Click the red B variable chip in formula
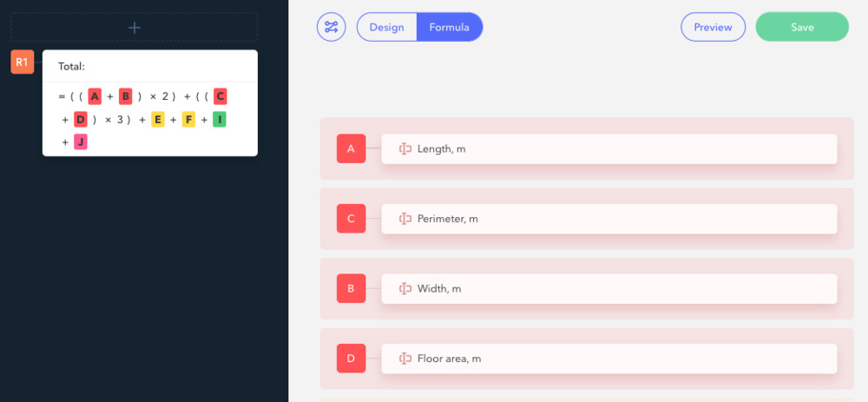 tap(126, 97)
